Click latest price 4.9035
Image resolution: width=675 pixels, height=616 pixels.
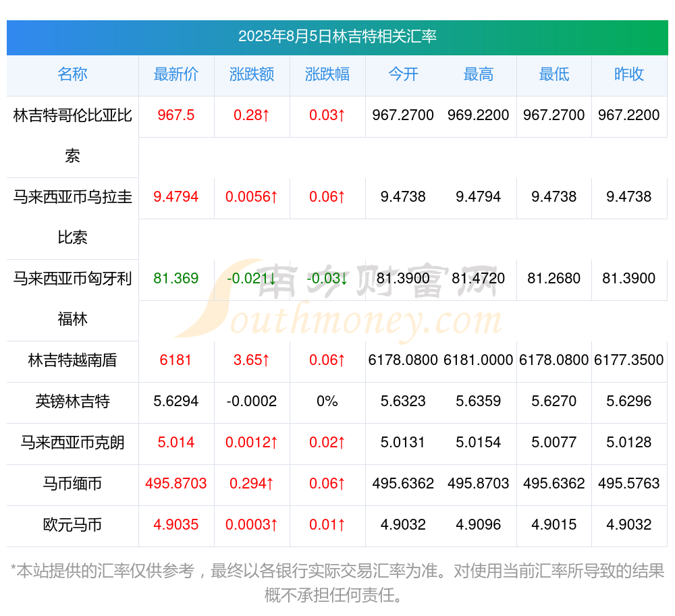(176, 525)
